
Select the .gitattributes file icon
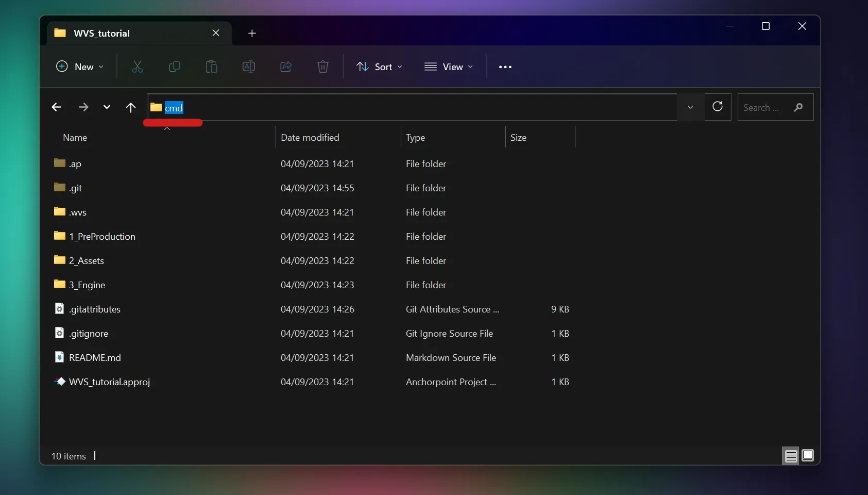pos(60,308)
